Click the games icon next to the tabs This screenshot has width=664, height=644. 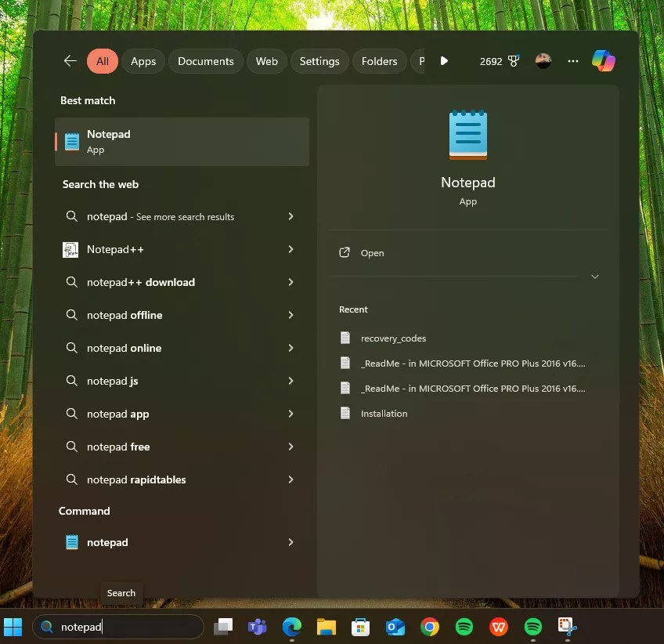444,60
